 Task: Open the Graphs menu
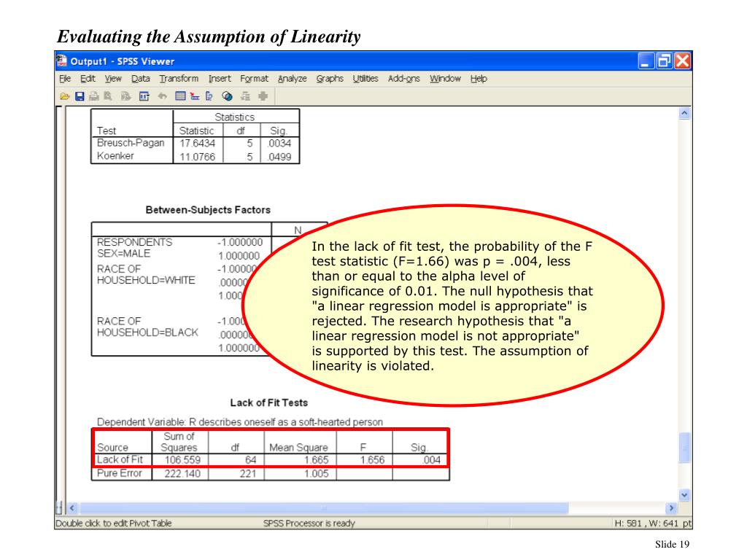330,79
